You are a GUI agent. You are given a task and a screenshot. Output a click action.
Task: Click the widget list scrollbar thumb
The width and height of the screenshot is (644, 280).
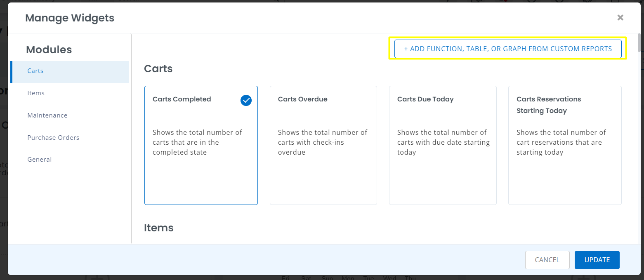click(x=639, y=42)
